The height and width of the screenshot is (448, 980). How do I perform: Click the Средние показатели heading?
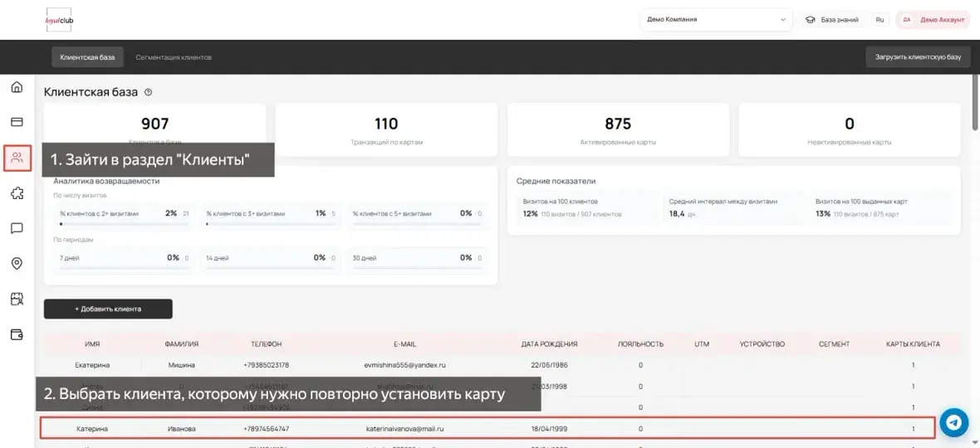click(x=556, y=181)
